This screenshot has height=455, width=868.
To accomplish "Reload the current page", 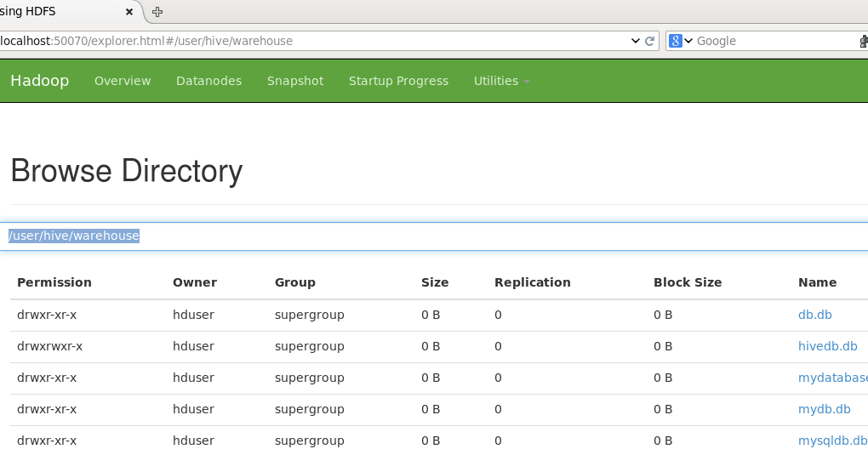I will point(650,41).
